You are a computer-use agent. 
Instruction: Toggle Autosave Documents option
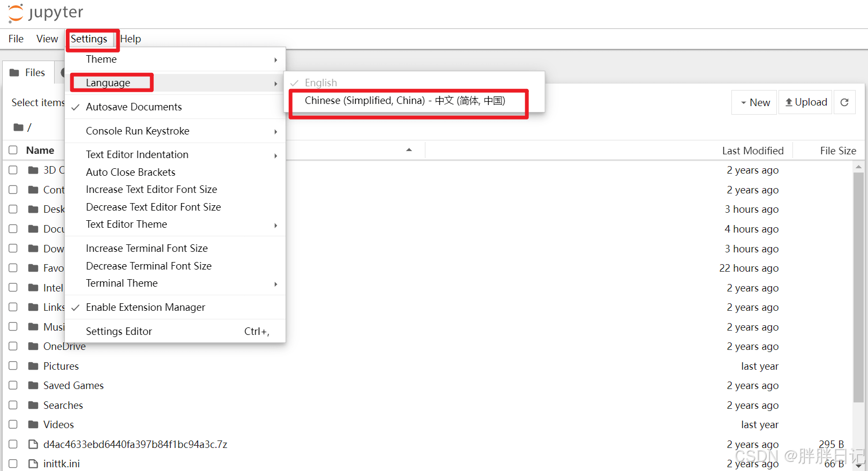coord(175,107)
